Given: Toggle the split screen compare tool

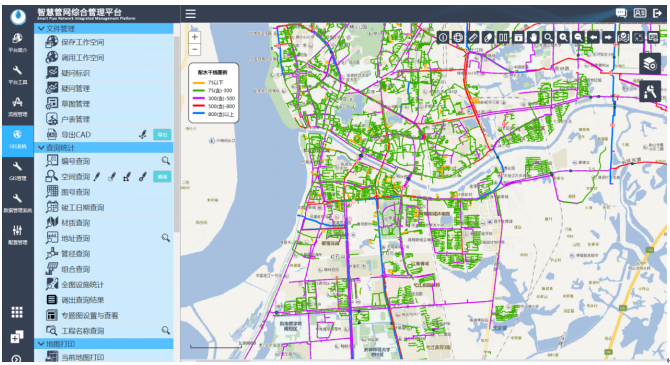Looking at the screenshot, I should (x=503, y=37).
